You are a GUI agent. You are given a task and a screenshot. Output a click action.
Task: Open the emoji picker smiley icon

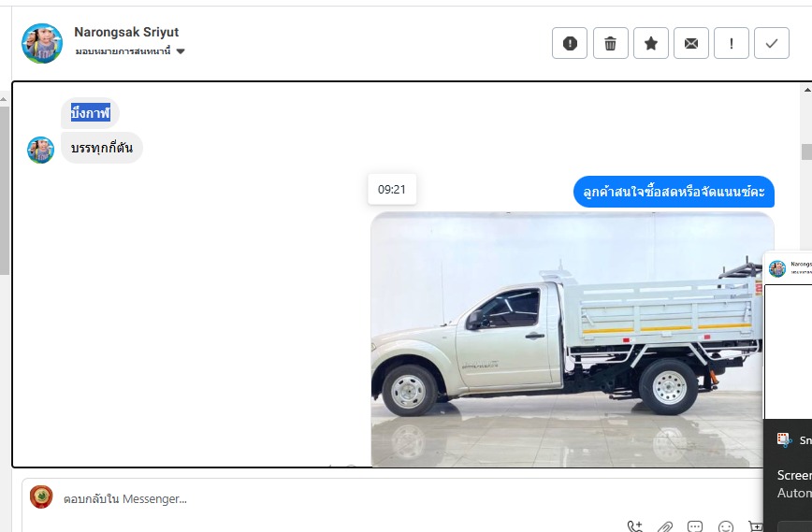pyautogui.click(x=726, y=526)
